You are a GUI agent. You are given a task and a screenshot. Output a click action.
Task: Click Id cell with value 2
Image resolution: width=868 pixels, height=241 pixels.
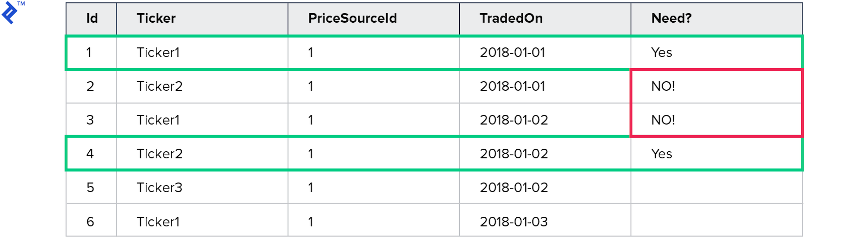click(90, 86)
